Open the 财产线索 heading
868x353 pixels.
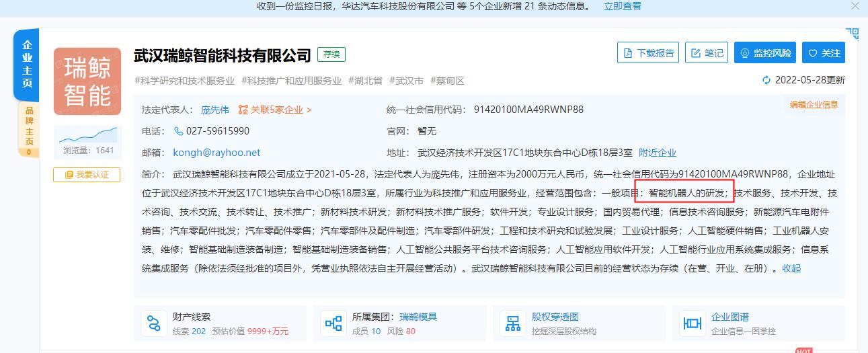[192, 317]
